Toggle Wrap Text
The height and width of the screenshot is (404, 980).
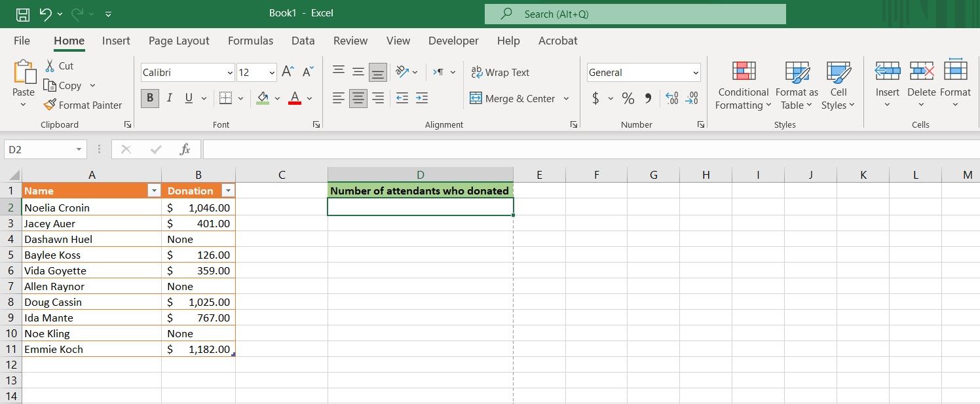point(500,73)
